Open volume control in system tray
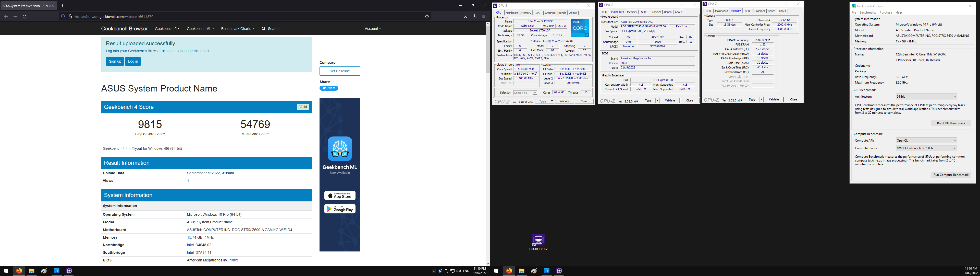The image size is (980, 276). tap(458, 271)
